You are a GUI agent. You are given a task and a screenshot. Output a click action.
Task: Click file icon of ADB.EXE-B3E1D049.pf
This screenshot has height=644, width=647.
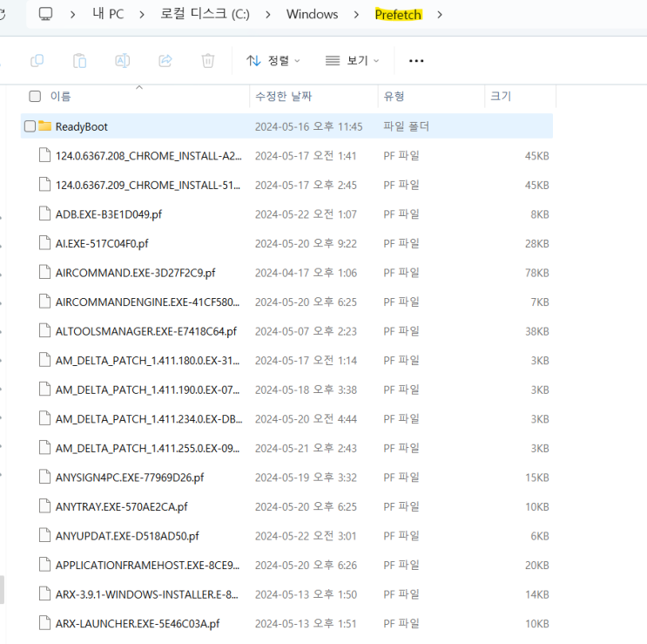(x=45, y=214)
